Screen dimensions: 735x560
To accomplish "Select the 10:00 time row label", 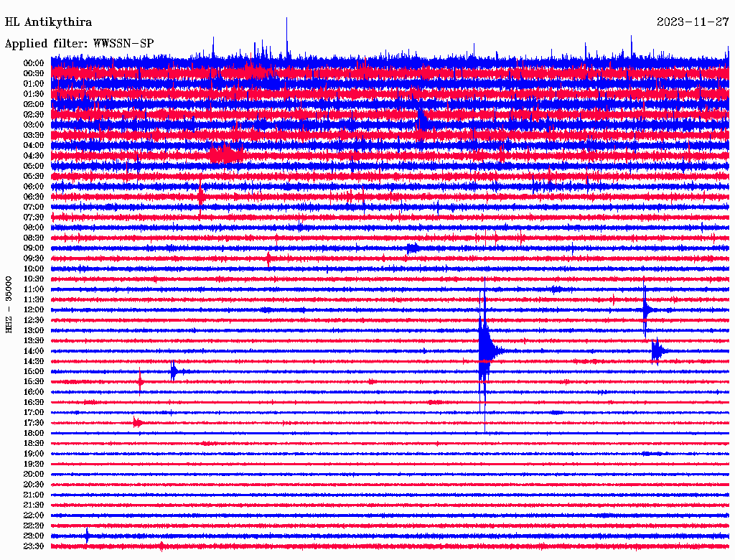I will 34,269.
